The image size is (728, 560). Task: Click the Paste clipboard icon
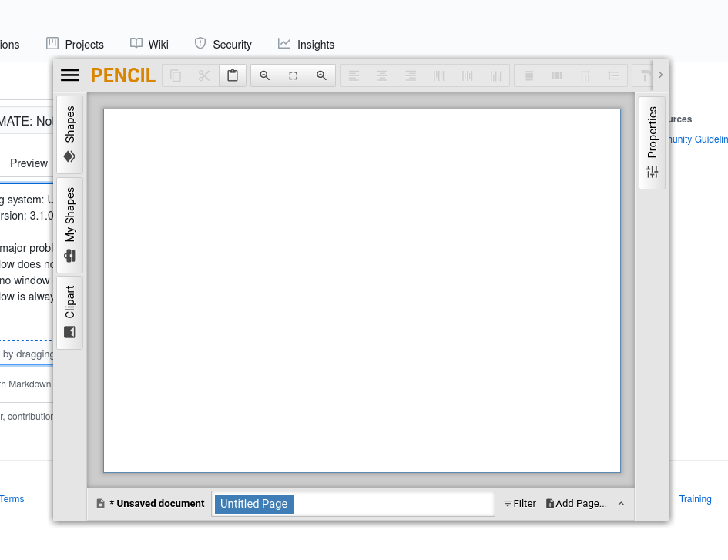point(233,75)
